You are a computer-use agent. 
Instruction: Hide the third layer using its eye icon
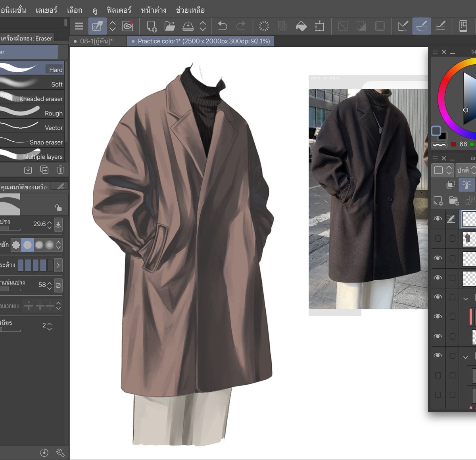pos(438,258)
